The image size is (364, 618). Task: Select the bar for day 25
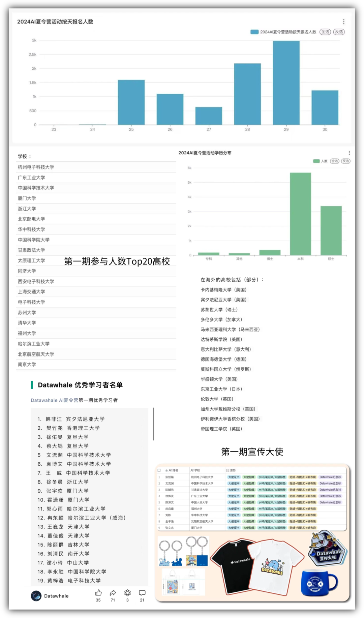click(131, 102)
